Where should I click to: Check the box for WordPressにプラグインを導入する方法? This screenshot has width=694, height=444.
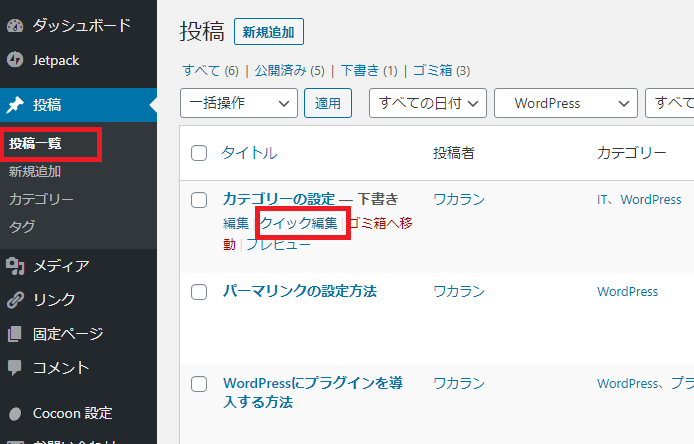pos(199,384)
